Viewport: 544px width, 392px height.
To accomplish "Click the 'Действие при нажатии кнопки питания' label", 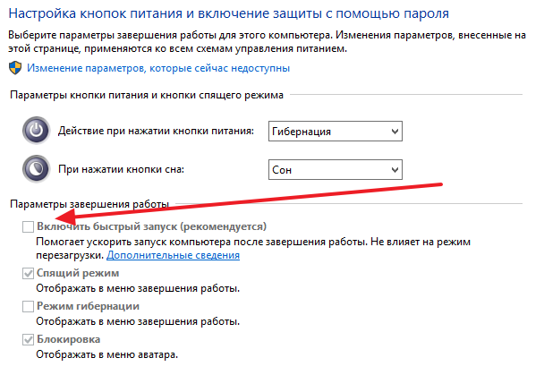I will [x=156, y=132].
